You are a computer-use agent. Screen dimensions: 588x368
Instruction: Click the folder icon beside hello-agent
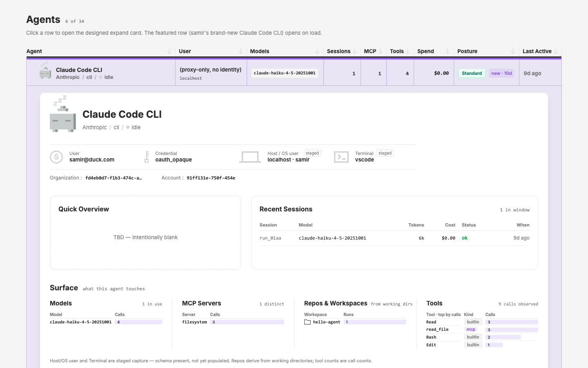click(307, 322)
